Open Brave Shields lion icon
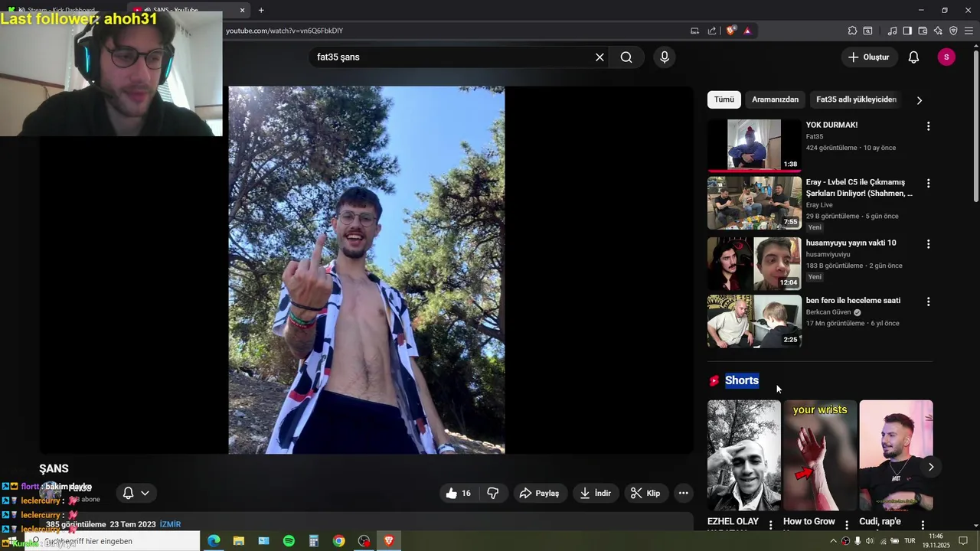This screenshot has height=551, width=980. pos(731,31)
